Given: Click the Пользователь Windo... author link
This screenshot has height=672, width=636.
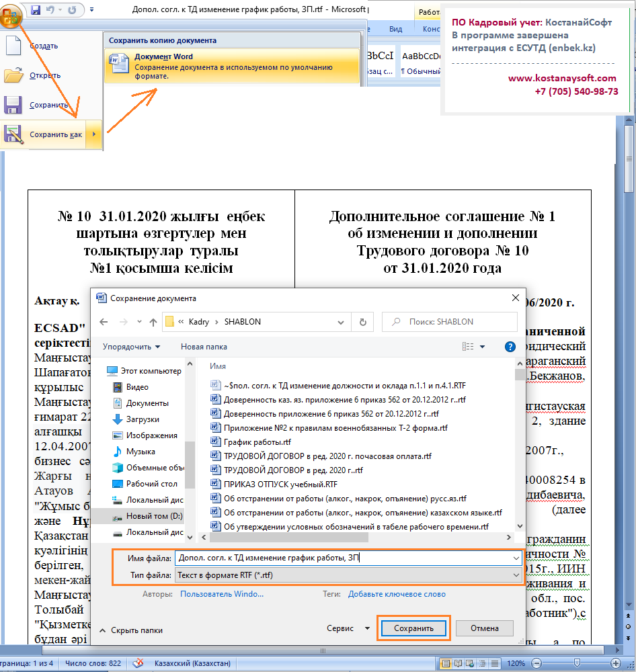Looking at the screenshot, I should pyautogui.click(x=222, y=595).
